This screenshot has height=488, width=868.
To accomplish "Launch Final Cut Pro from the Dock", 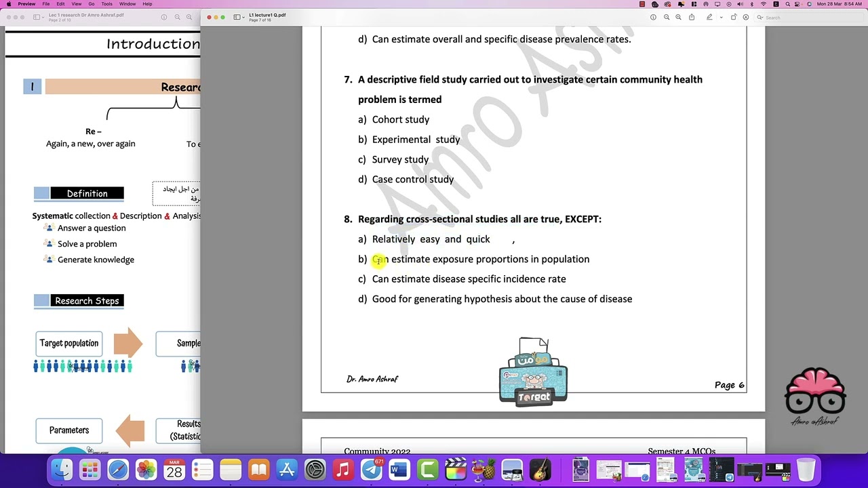I will pyautogui.click(x=456, y=469).
